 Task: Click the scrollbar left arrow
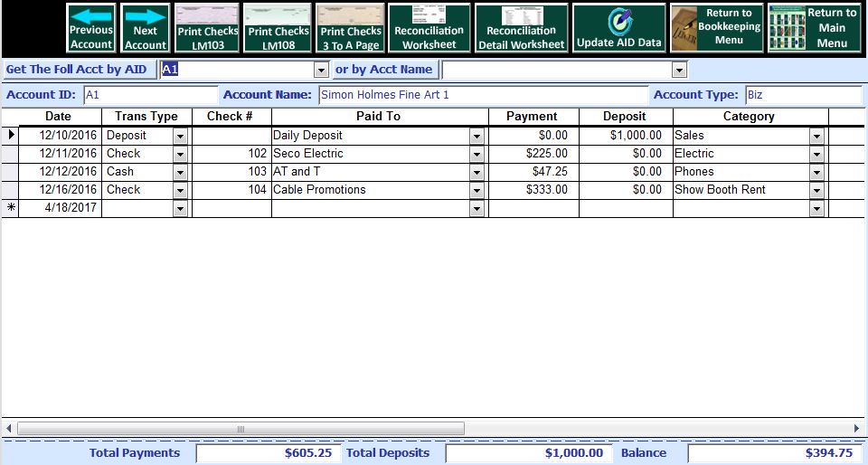point(9,429)
